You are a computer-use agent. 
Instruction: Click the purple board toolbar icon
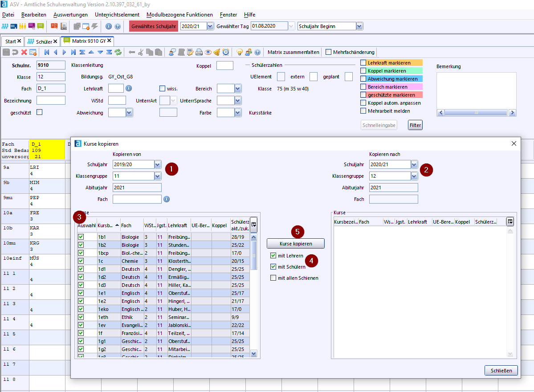coord(32,26)
